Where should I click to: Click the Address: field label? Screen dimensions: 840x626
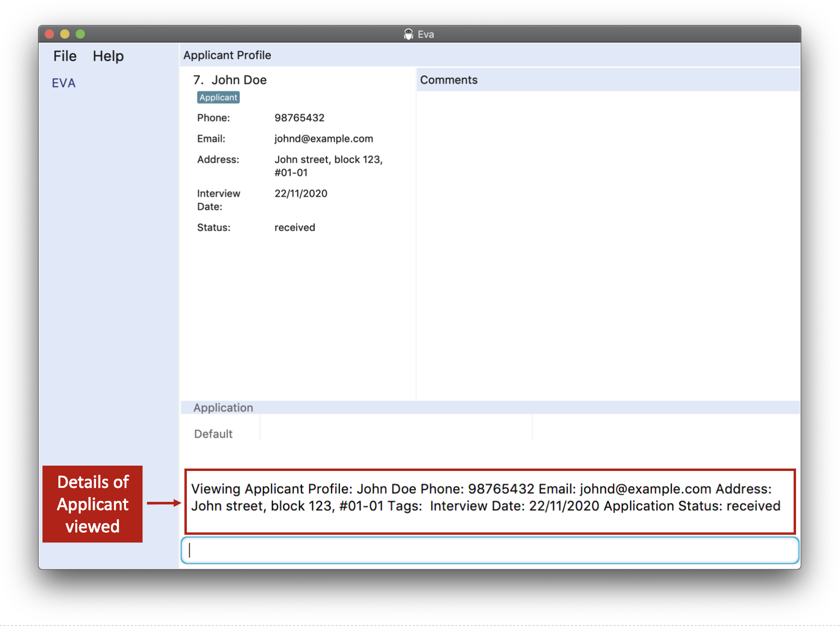click(218, 159)
